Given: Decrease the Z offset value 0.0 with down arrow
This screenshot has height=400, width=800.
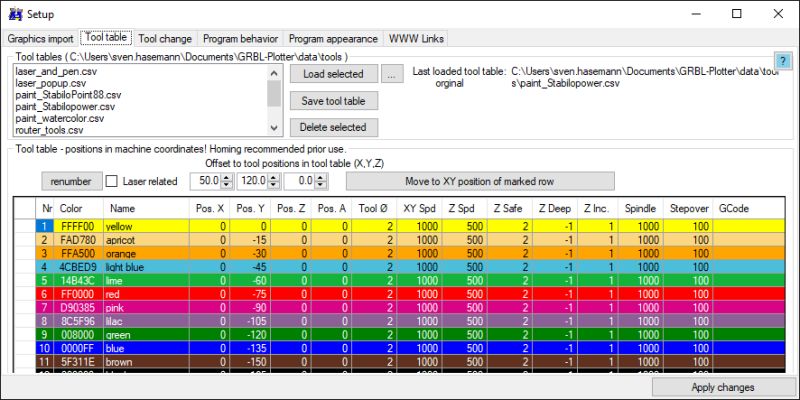Looking at the screenshot, I should click(321, 185).
